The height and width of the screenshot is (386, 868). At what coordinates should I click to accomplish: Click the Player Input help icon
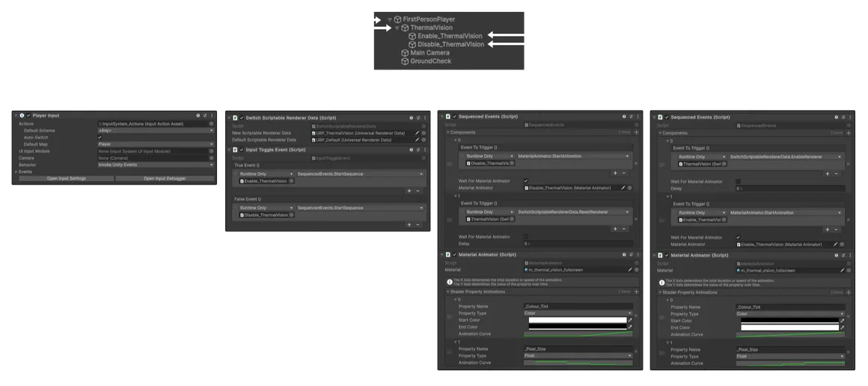[198, 116]
